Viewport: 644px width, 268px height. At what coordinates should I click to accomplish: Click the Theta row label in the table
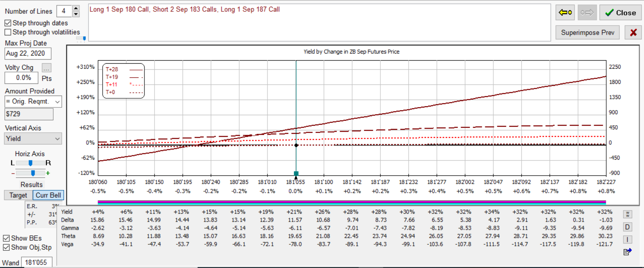click(68, 236)
